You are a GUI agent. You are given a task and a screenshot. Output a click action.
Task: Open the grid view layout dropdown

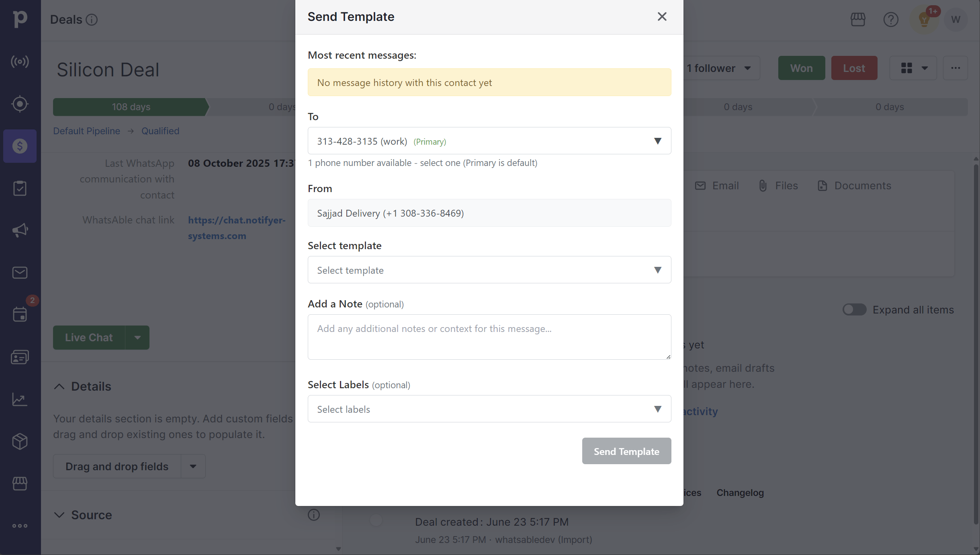913,68
